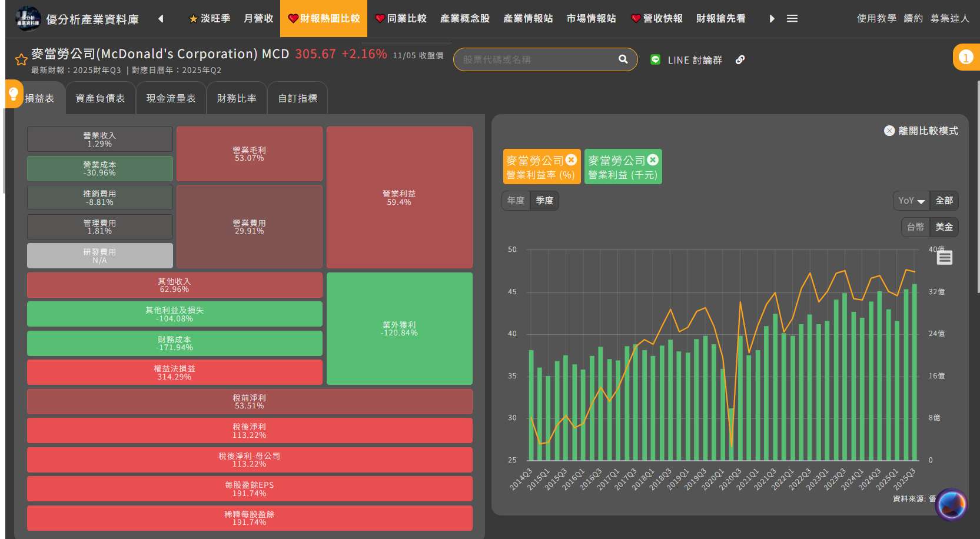Image resolution: width=980 pixels, height=539 pixels.
Task: Click the stock code search field
Action: coord(536,59)
